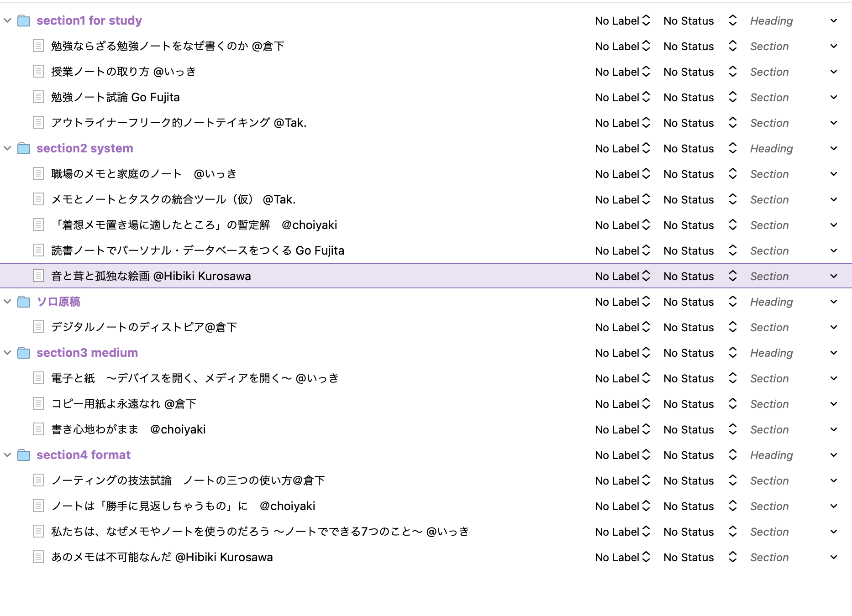Image resolution: width=852 pixels, height=616 pixels.
Task: Click the document icon beside デジタルノートのディストピア
Action: tap(38, 327)
